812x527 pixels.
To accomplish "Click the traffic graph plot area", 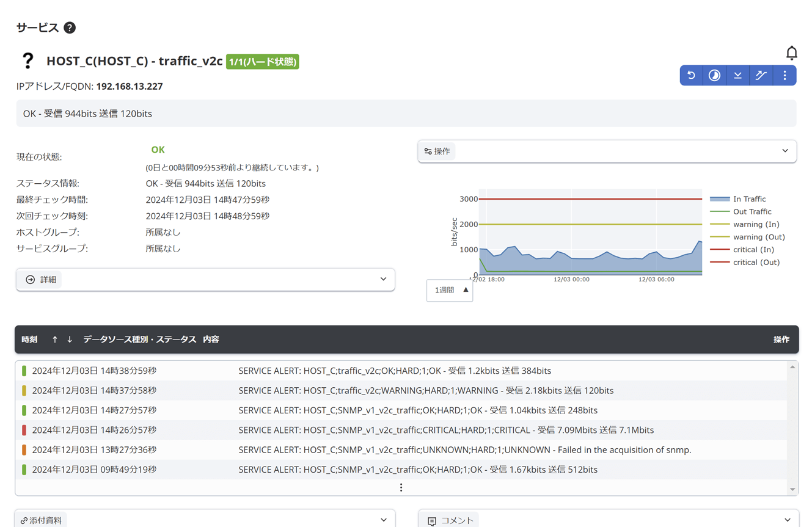I will [x=590, y=232].
